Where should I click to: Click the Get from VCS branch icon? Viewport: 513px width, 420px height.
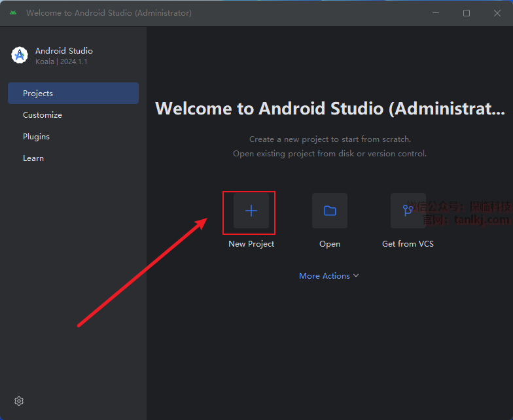click(x=408, y=211)
